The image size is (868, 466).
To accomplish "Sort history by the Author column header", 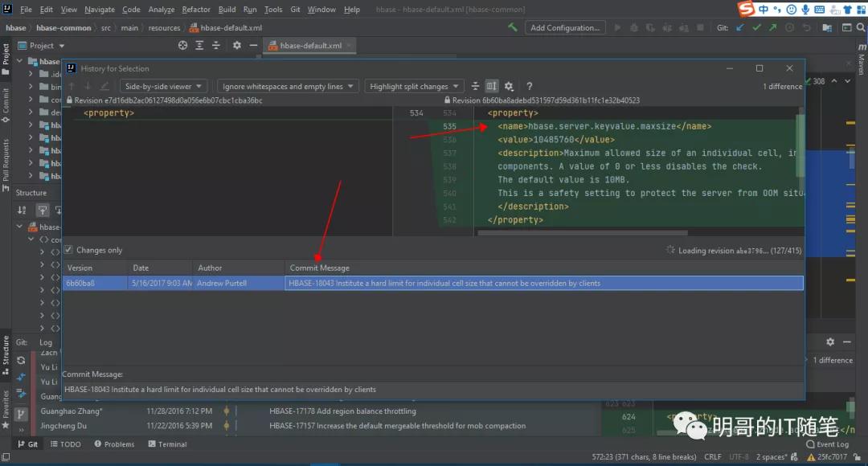I will tap(239, 268).
